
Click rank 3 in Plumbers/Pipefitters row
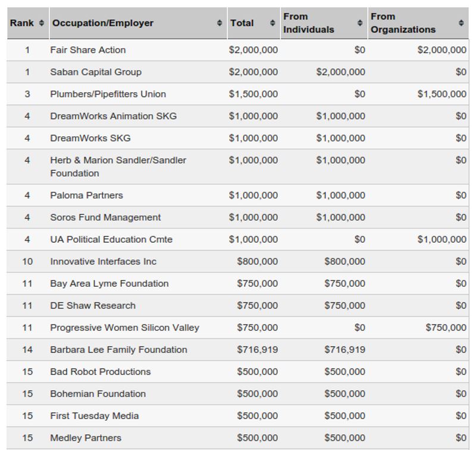(x=27, y=94)
